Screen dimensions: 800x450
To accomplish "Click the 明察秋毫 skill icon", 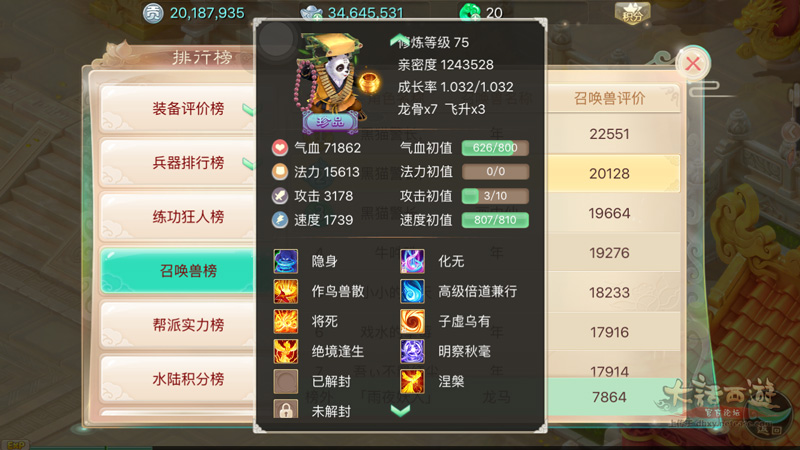I will (412, 351).
